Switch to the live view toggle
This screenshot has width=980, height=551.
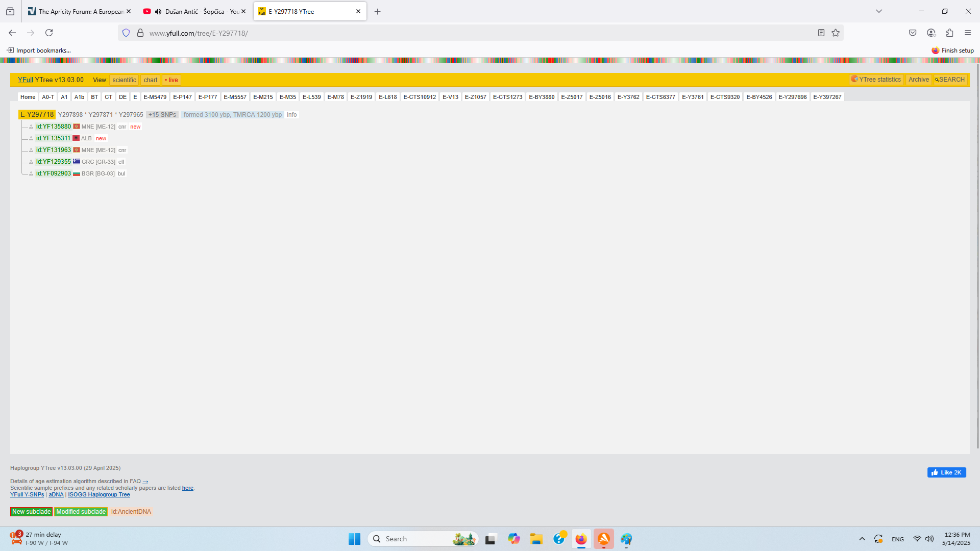click(x=171, y=80)
